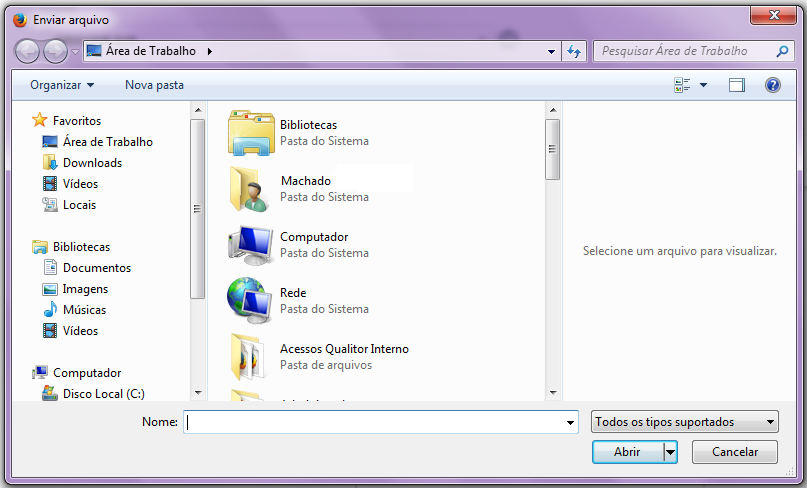Select the Machado user folder name
Screen dimensions: 807x488
point(306,181)
